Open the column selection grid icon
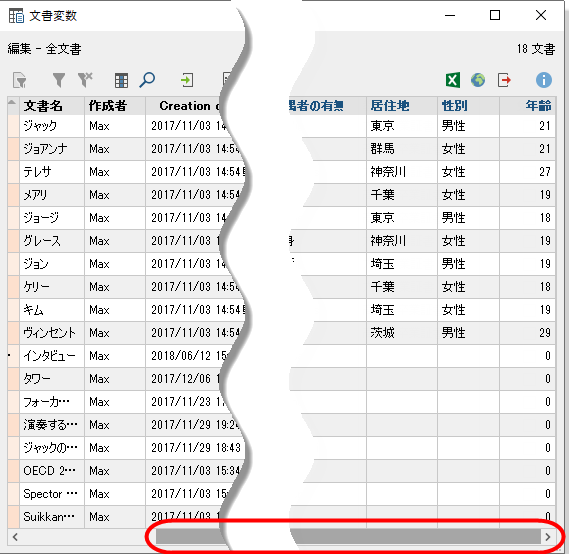569x554 pixels. tap(121, 81)
